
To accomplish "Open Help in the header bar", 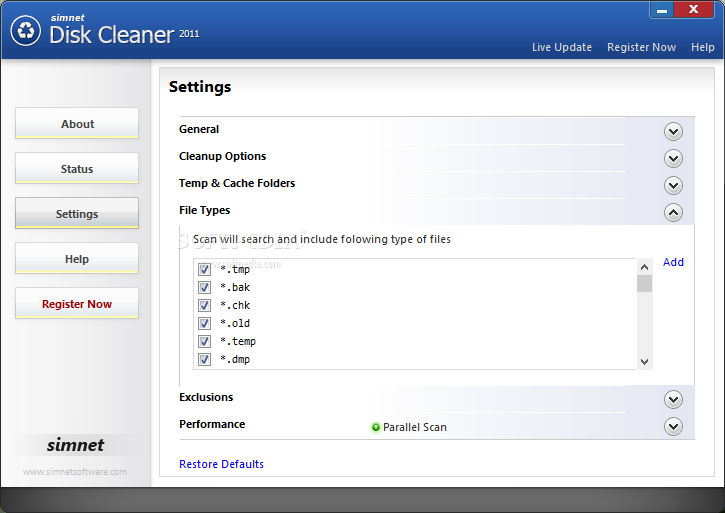I will pyautogui.click(x=702, y=47).
